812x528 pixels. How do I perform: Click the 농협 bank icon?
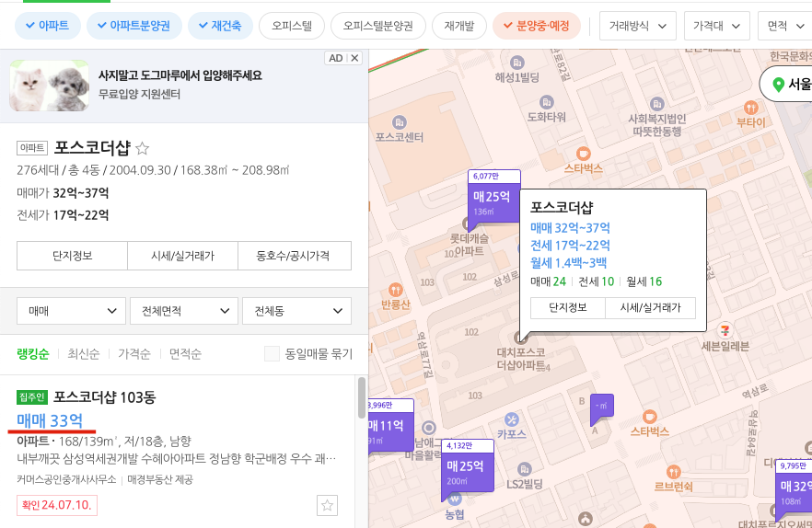[454, 499]
